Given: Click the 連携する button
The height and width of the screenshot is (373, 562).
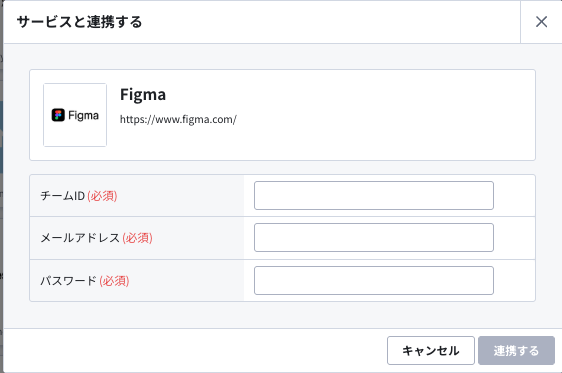Looking at the screenshot, I should [516, 350].
